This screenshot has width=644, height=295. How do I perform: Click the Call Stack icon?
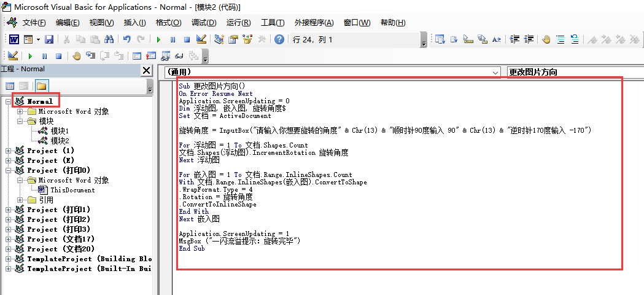click(x=193, y=55)
